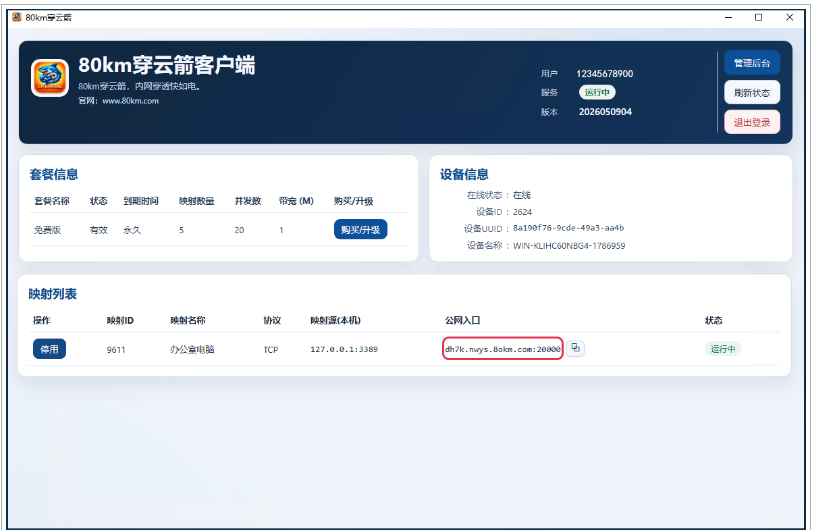
Task: Minimize the 80km穿云箭 window
Action: coord(728,17)
